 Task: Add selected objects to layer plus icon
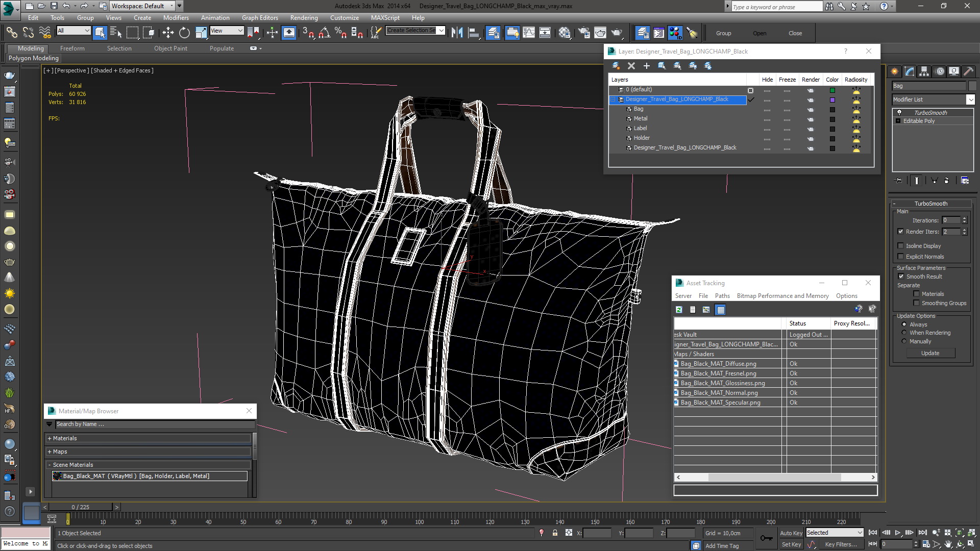[647, 66]
